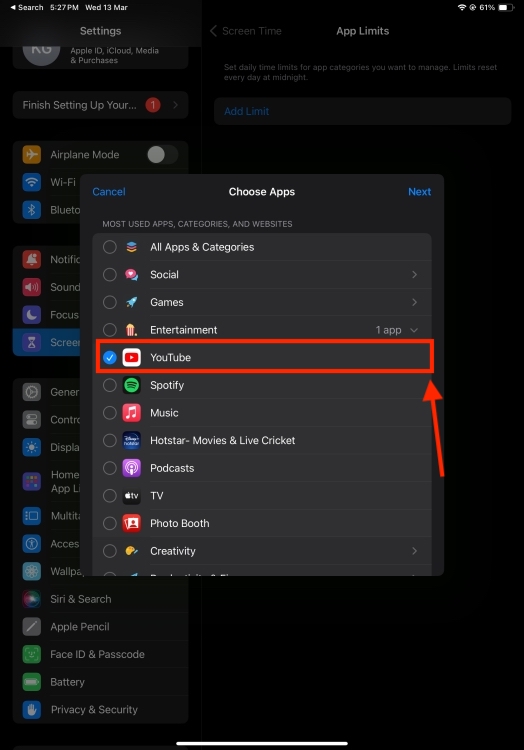Select the Social category circle
This screenshot has width=524, height=750.
[x=109, y=275]
